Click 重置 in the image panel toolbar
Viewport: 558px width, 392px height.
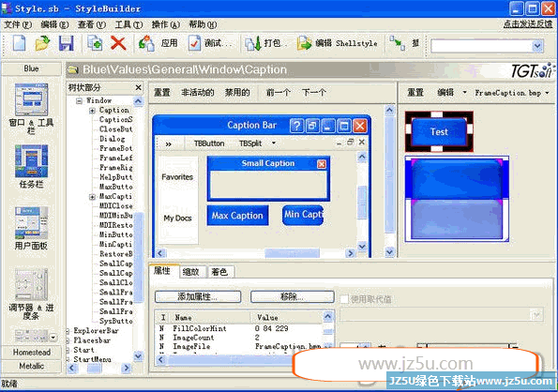point(415,93)
